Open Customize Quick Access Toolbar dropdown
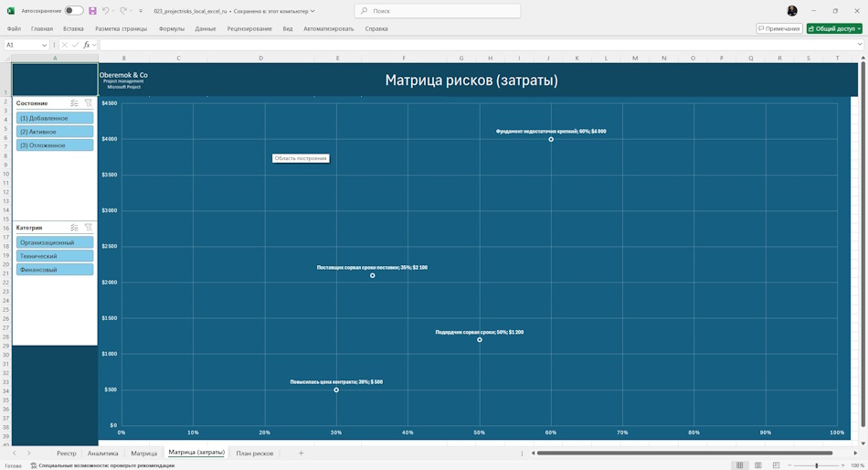The height and width of the screenshot is (470, 868). click(x=141, y=11)
